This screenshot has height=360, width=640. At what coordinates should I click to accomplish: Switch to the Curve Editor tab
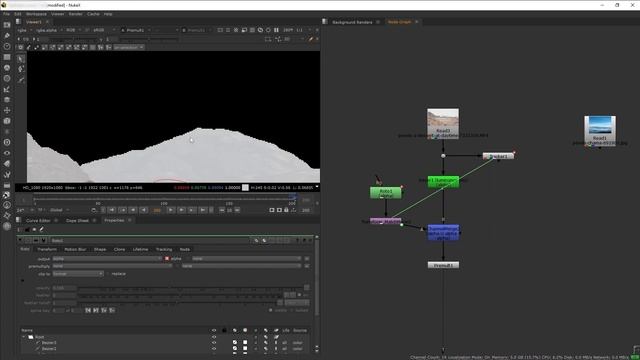pyautogui.click(x=38, y=220)
